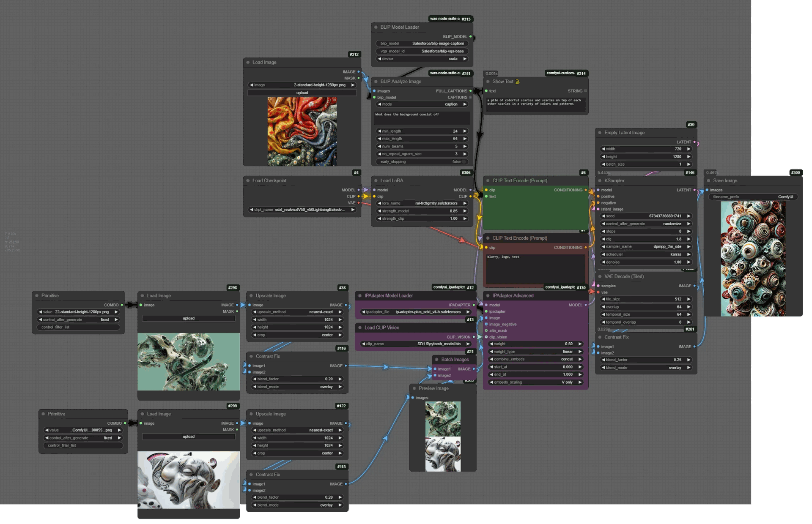
Task: Click the #314 node badge above Show Text
Action: click(x=581, y=74)
